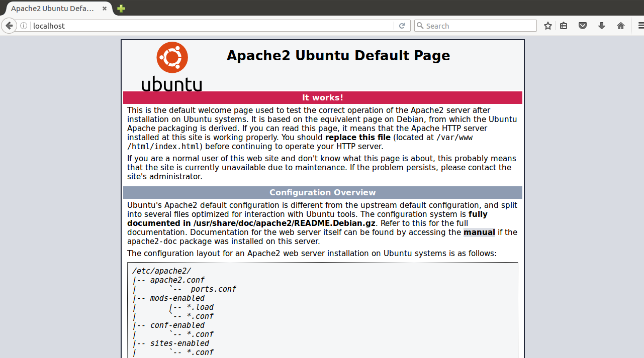Click the Ubuntu logo image
This screenshot has height=358, width=644.
pyautogui.click(x=171, y=66)
